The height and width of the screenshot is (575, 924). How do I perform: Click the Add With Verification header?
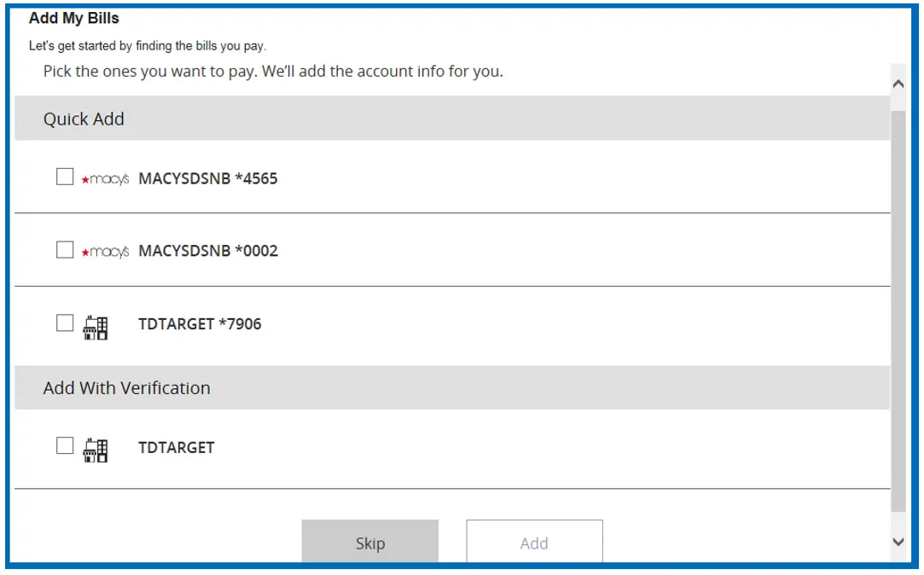(x=126, y=388)
